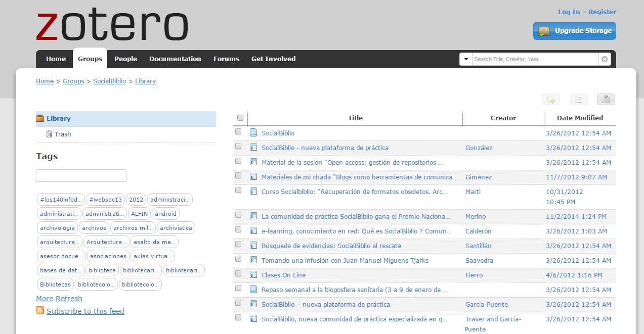The image size is (644, 334).
Task: Open the Get Involved tab
Action: tap(273, 59)
